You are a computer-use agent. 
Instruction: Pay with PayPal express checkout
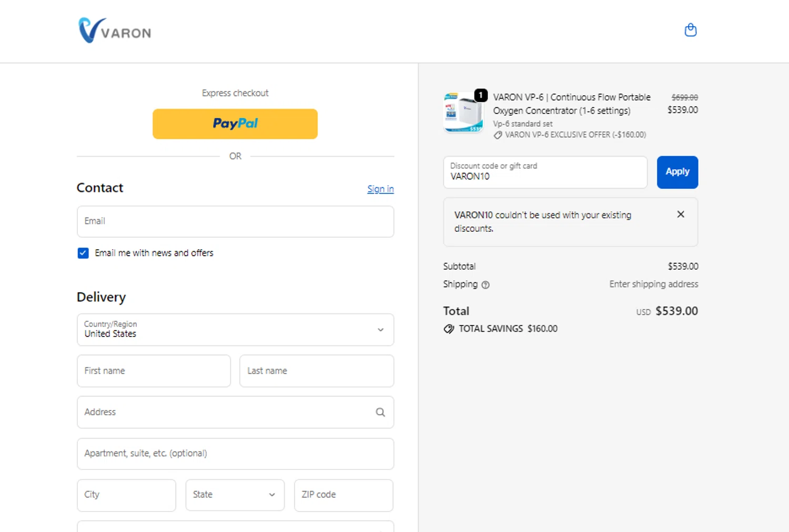coord(235,124)
